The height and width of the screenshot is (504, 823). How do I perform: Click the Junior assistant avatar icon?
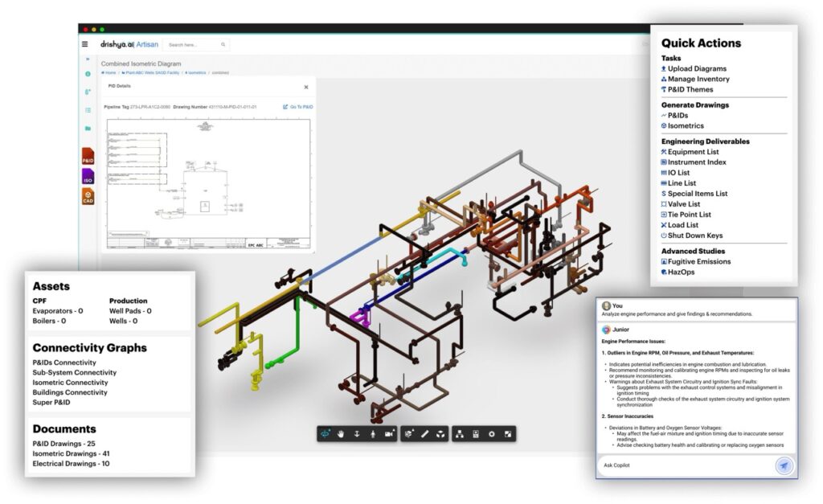click(x=606, y=330)
